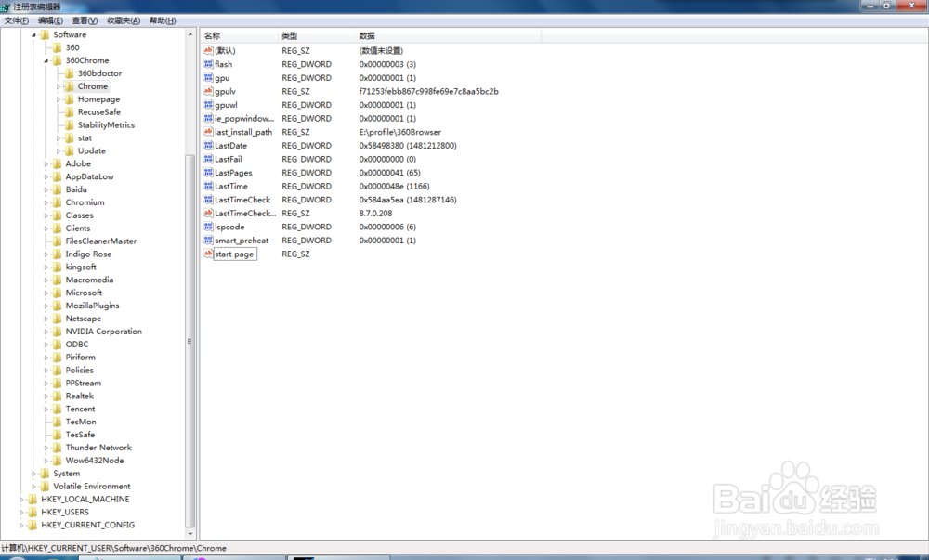Expand the HKEY_CURRENT_CONFIG hive
This screenshot has height=560, width=929.
coord(22,525)
